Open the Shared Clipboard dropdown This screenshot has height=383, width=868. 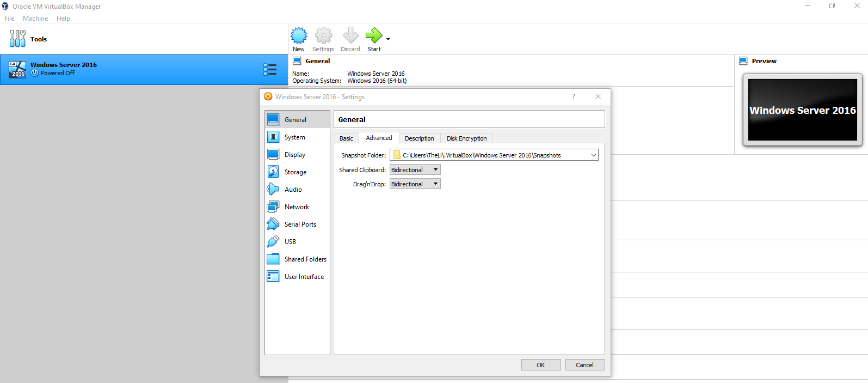tap(415, 170)
